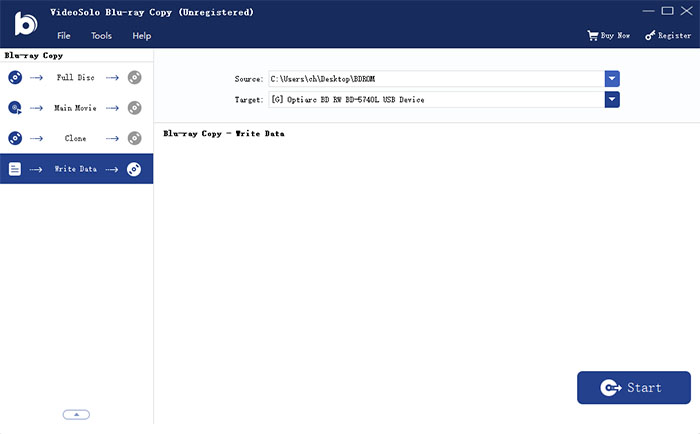Click the Buy Now cart icon

coord(592,36)
